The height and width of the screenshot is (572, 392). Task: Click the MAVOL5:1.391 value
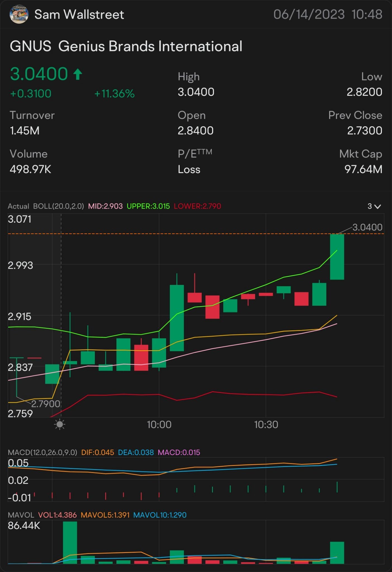pyautogui.click(x=105, y=515)
